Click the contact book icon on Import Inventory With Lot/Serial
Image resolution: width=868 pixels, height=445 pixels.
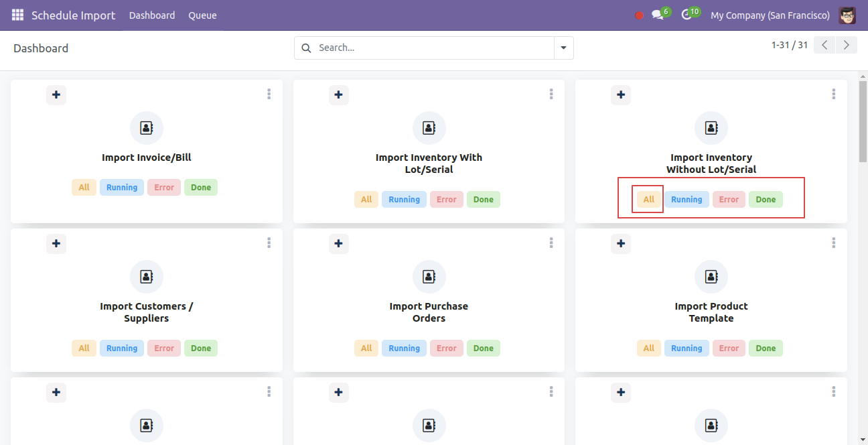(429, 128)
